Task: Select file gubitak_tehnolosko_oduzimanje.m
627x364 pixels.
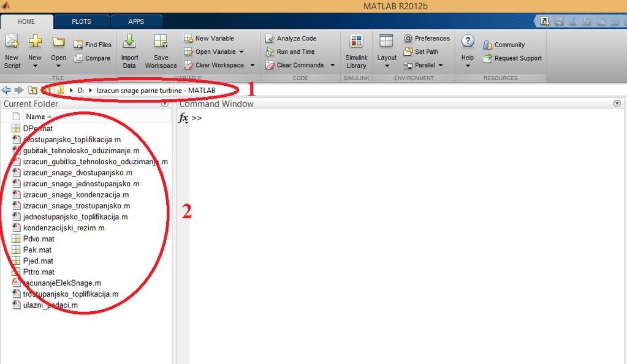Action: coord(81,151)
